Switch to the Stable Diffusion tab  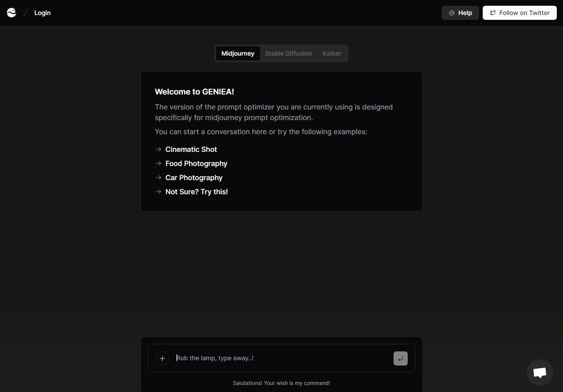click(288, 53)
